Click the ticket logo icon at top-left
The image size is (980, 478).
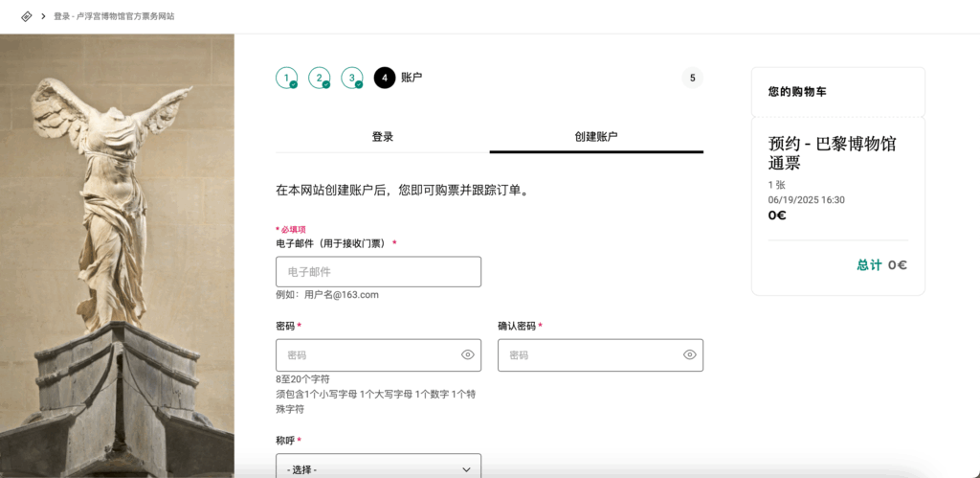26,16
